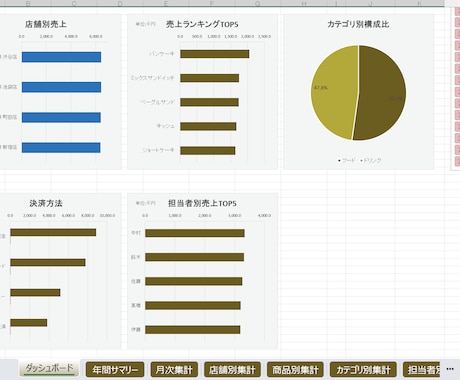Open the 月次集計 sheet tab
460x380 pixels.
click(x=174, y=370)
